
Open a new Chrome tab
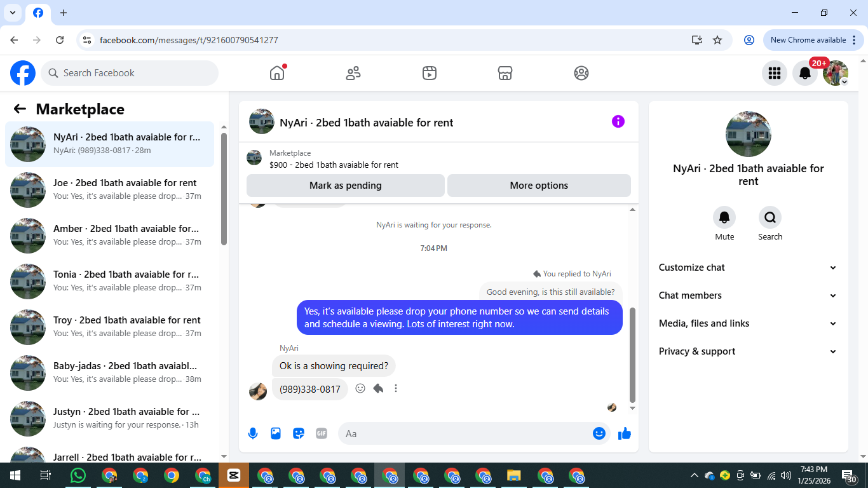pyautogui.click(x=64, y=13)
